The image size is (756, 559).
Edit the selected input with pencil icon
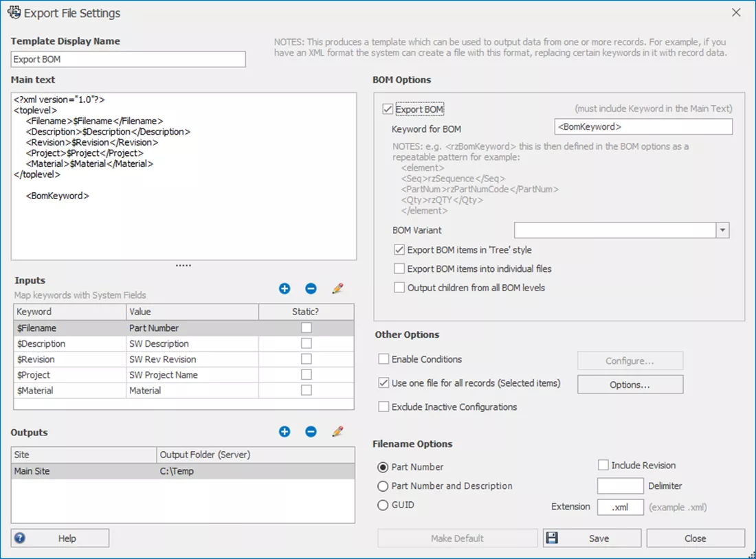[x=337, y=289]
